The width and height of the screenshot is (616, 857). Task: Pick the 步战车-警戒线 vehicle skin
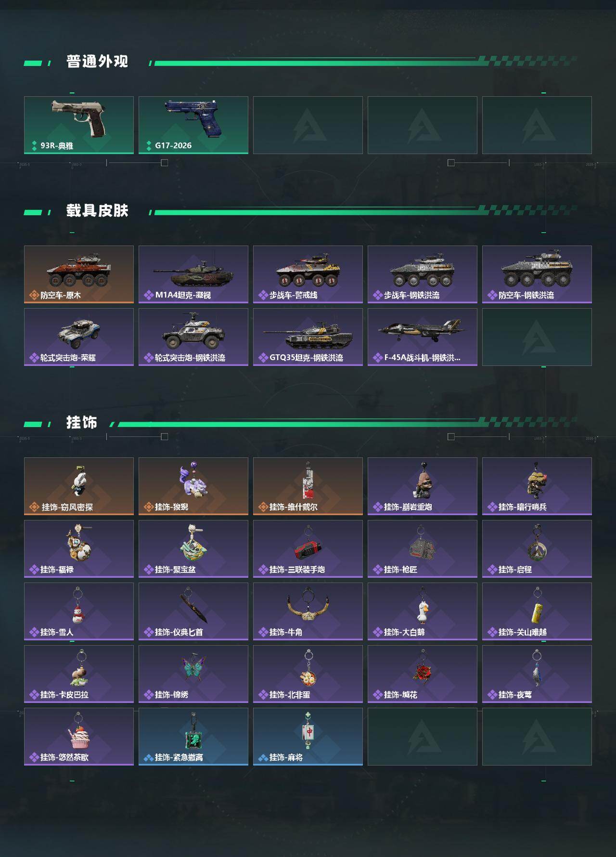tap(308, 274)
